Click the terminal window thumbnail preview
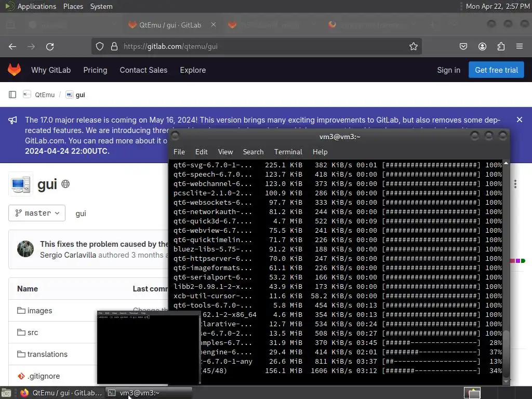532x399 pixels. point(148,347)
